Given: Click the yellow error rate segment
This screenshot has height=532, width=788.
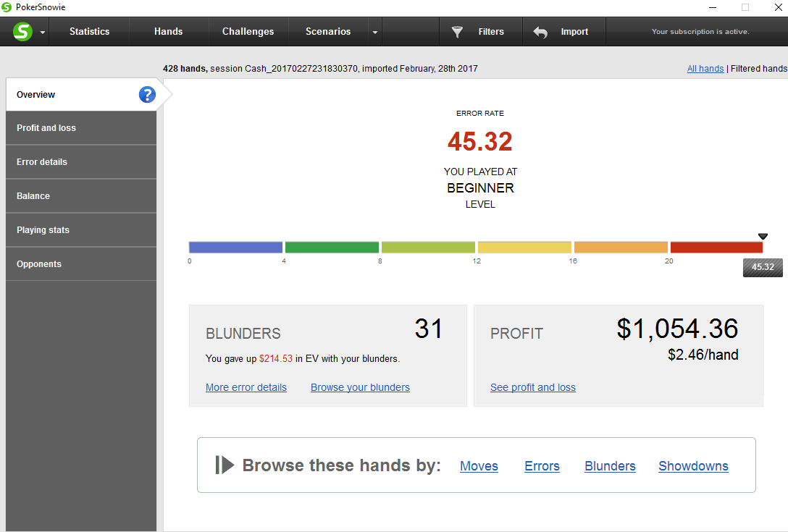Looking at the screenshot, I should click(524, 247).
